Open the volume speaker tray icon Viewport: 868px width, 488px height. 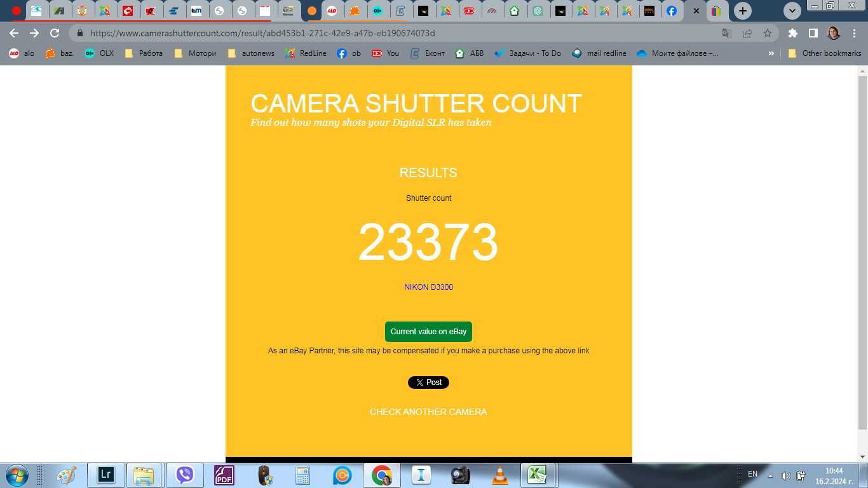(785, 476)
